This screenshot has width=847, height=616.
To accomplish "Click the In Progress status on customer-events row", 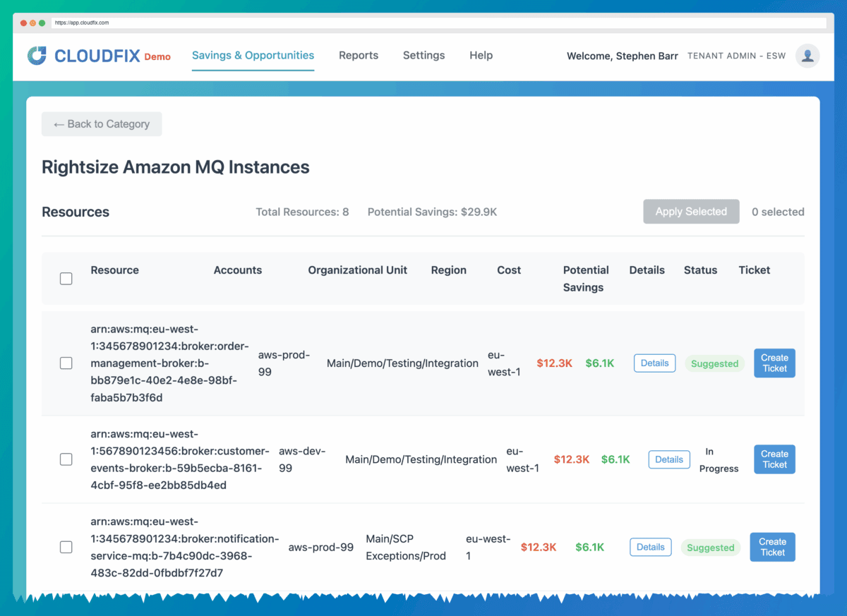I will pyautogui.click(x=718, y=459).
